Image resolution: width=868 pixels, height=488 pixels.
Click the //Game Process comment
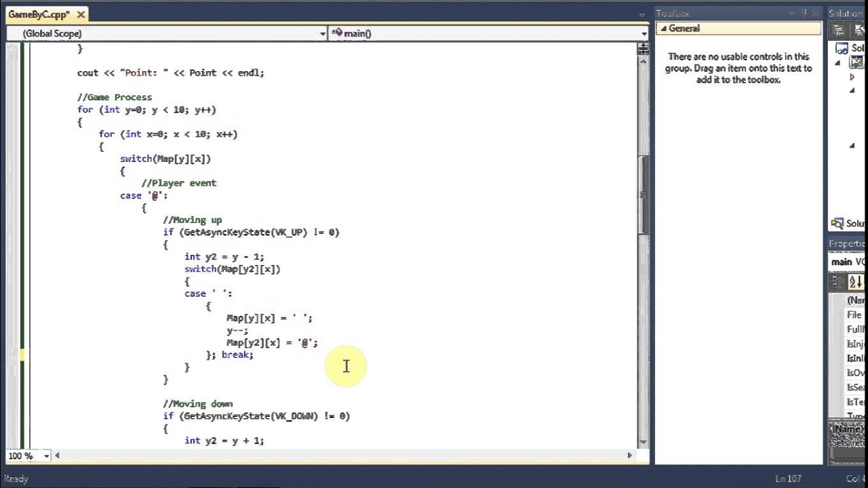click(115, 98)
